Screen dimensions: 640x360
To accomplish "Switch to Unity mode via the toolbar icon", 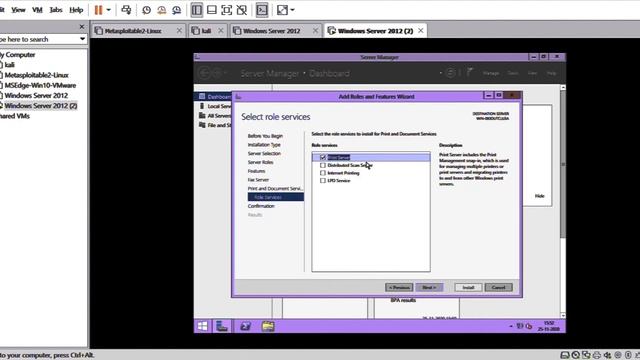I will pyautogui.click(x=242, y=10).
